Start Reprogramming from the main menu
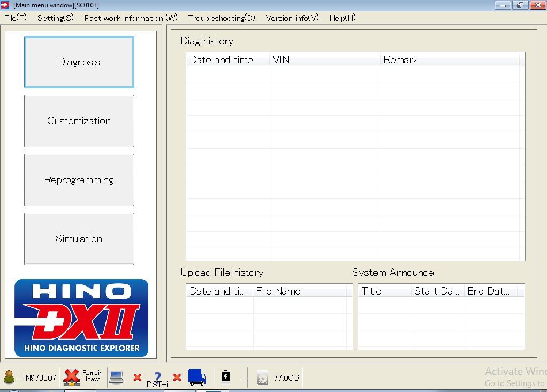The image size is (547, 392). [x=79, y=180]
